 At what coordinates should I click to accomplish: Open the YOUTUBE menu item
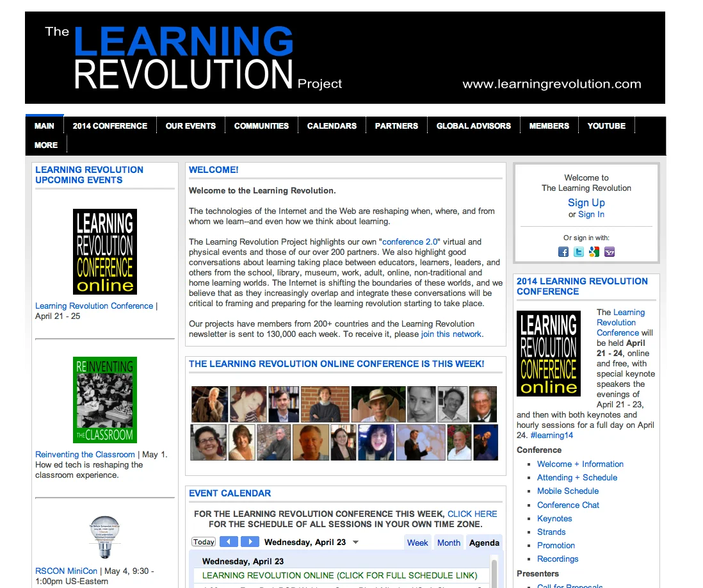click(606, 126)
